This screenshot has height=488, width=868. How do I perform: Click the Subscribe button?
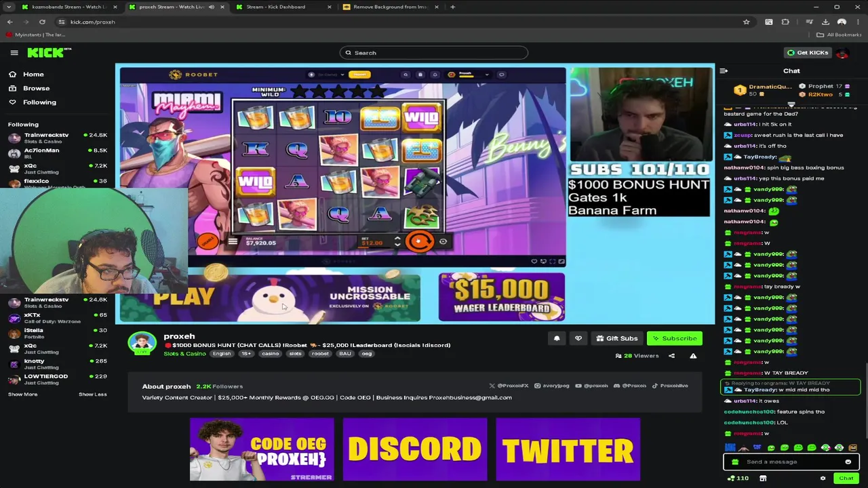click(x=675, y=338)
